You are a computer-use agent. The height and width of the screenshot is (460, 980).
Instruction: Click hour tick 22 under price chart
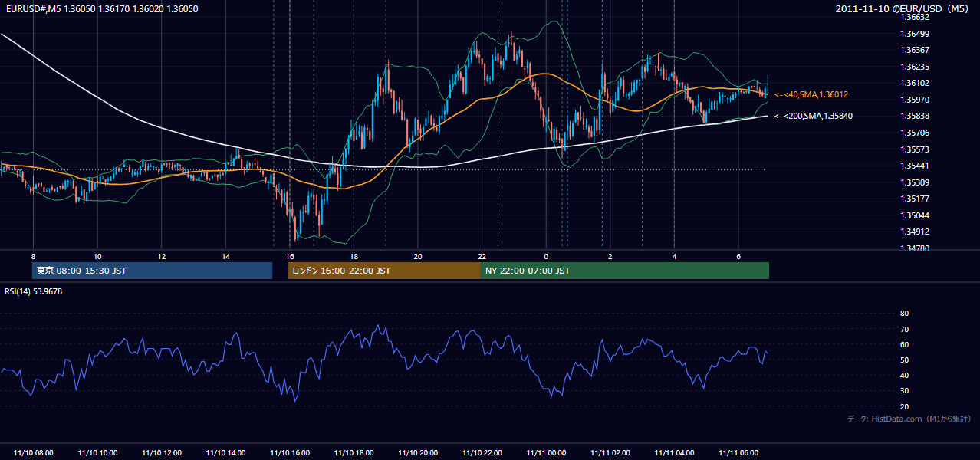click(482, 256)
